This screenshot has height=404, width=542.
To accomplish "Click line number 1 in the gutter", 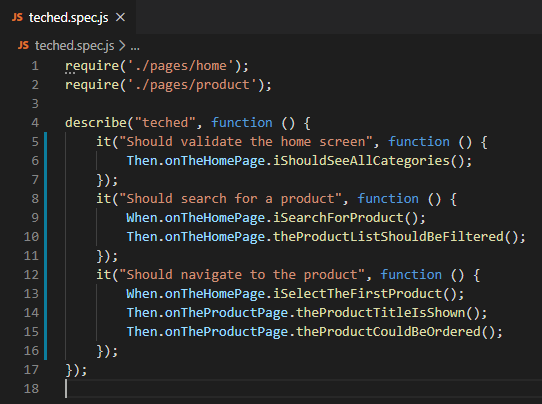I will pyautogui.click(x=35, y=66).
